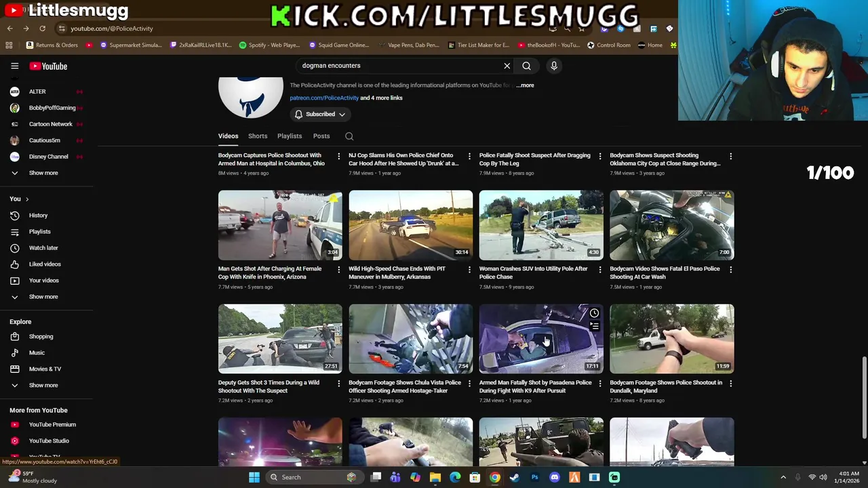Open Steam from the taskbar
The height and width of the screenshot is (488, 868).
pyautogui.click(x=515, y=477)
